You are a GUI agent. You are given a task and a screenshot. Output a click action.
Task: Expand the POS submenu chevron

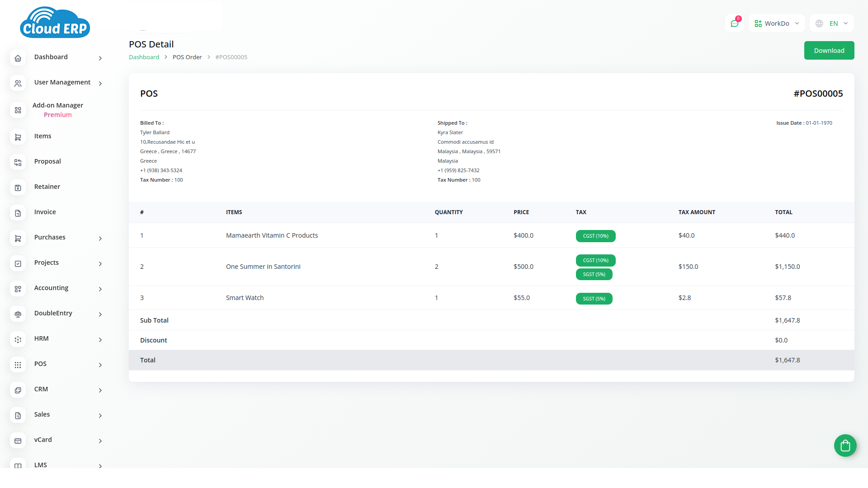100,365
